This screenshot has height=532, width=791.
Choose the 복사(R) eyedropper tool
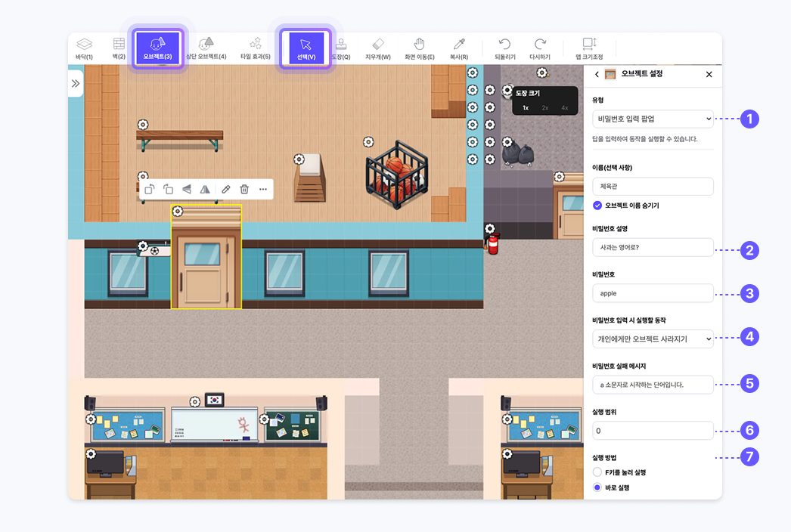coord(458,48)
